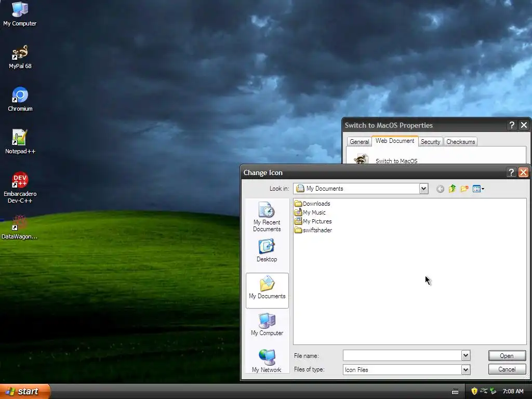Expand the Files of type dropdown
The image size is (532, 399).
click(465, 369)
